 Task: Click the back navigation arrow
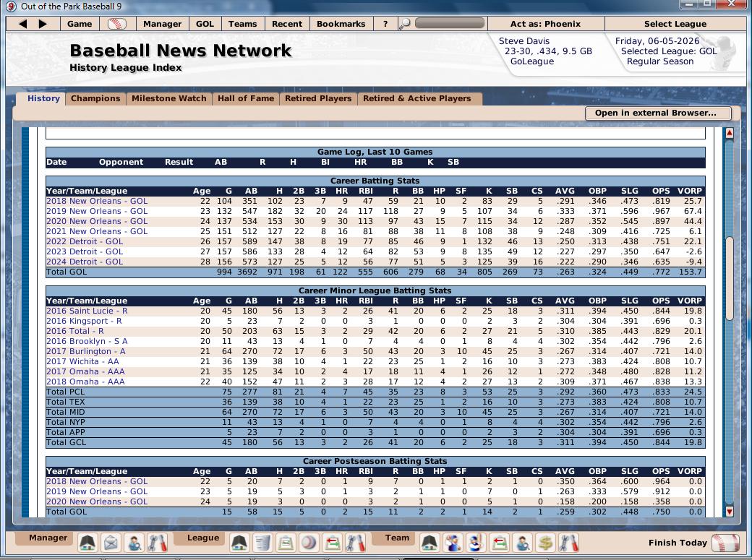[23, 24]
